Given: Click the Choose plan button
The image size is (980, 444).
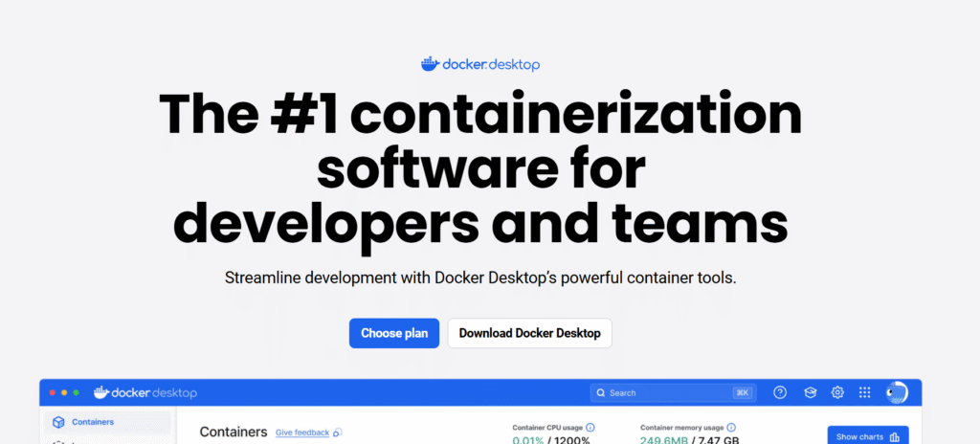Looking at the screenshot, I should click(x=394, y=333).
